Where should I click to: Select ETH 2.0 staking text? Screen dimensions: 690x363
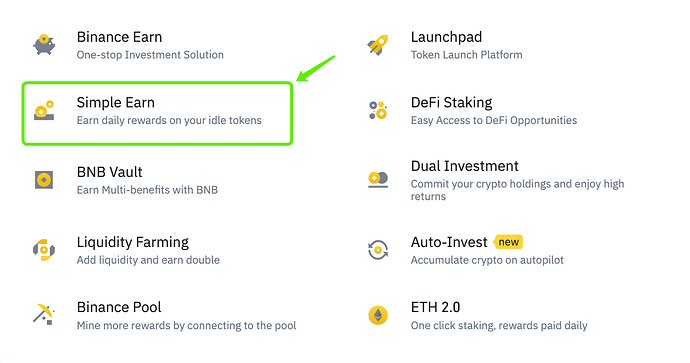coord(435,307)
